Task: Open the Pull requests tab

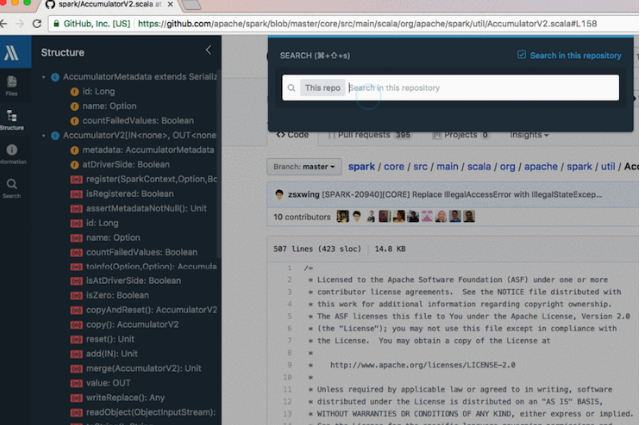Action: 370,135
